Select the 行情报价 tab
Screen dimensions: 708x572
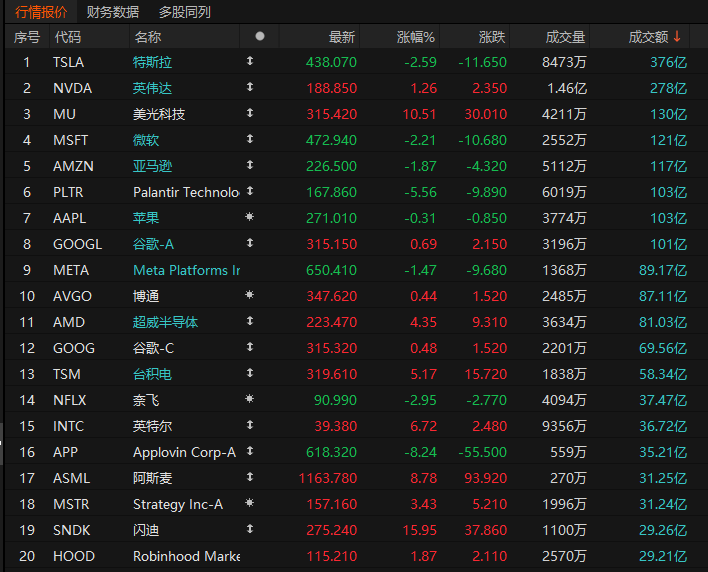pyautogui.click(x=41, y=12)
